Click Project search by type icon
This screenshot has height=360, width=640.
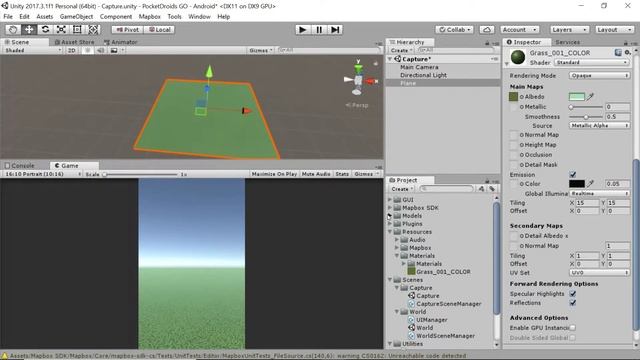tap(481, 189)
